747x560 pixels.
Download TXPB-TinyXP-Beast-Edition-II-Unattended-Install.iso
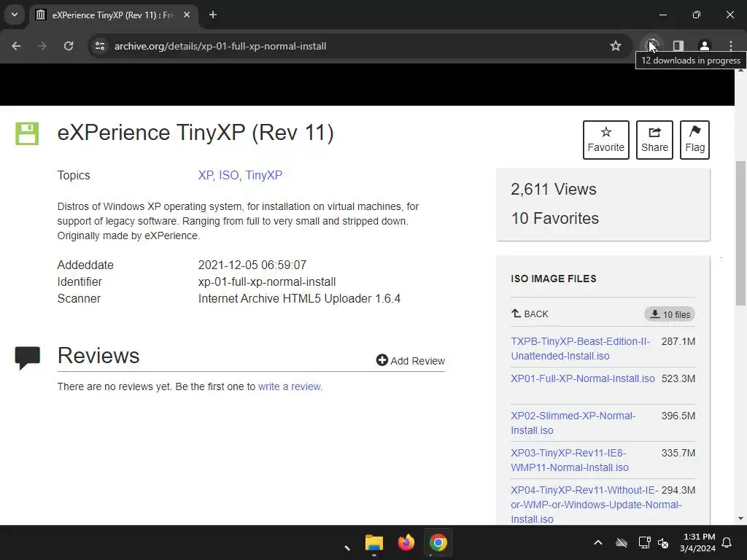[x=580, y=349]
